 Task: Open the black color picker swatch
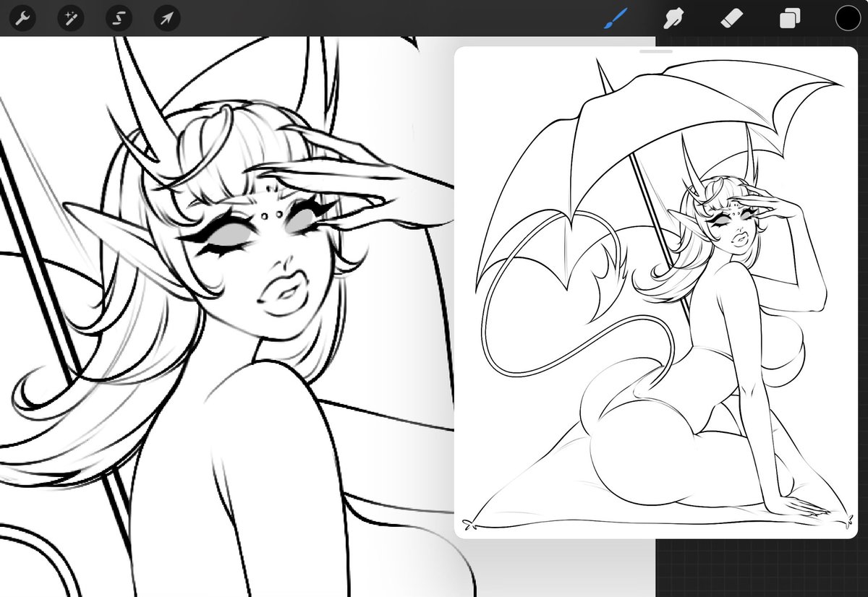(848, 18)
